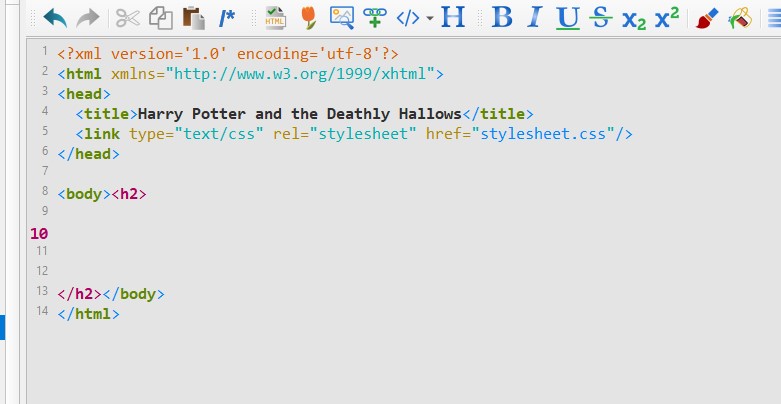Viewport: 781px width, 404px height.
Task: Click line number 7 in the gutter
Action: [x=45, y=171]
